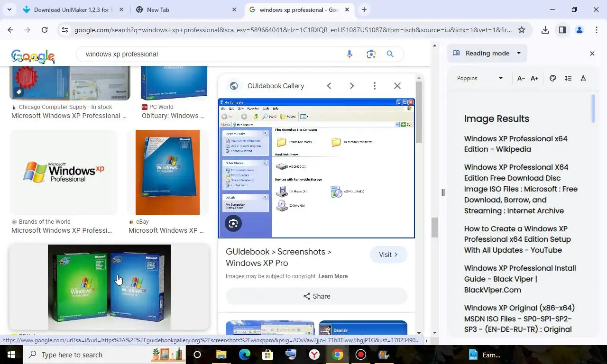Toggle the side panel icon

click(562, 30)
